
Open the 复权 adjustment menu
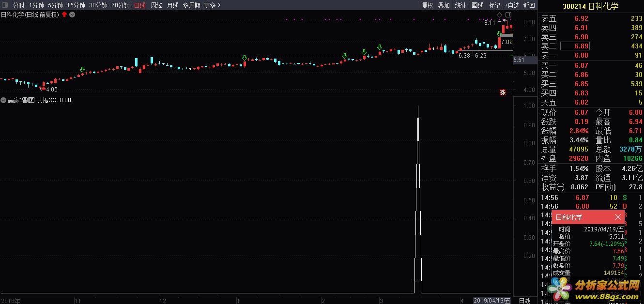pos(427,5)
